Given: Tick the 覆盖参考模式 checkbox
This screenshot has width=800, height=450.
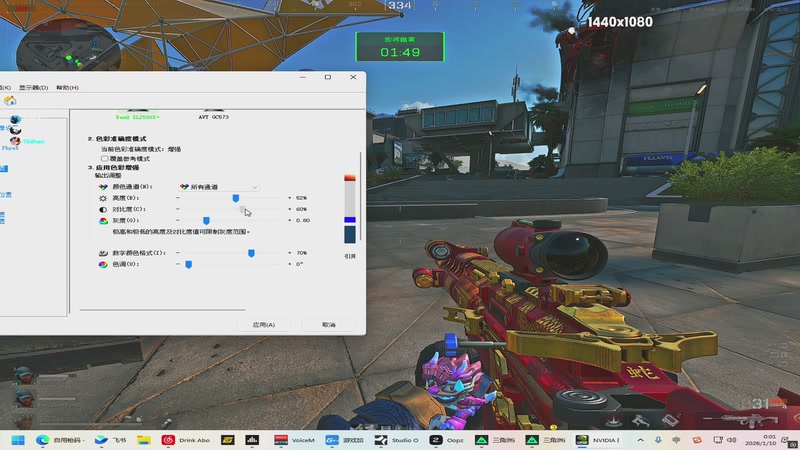Looking at the screenshot, I should tap(105, 159).
